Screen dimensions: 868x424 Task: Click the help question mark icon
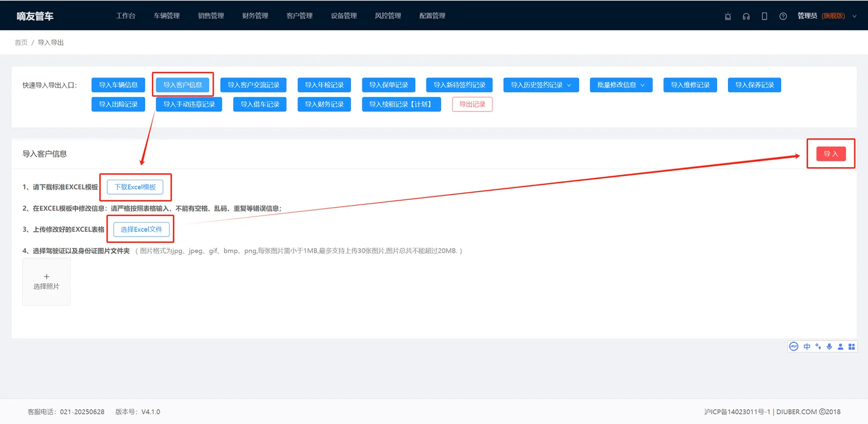783,16
